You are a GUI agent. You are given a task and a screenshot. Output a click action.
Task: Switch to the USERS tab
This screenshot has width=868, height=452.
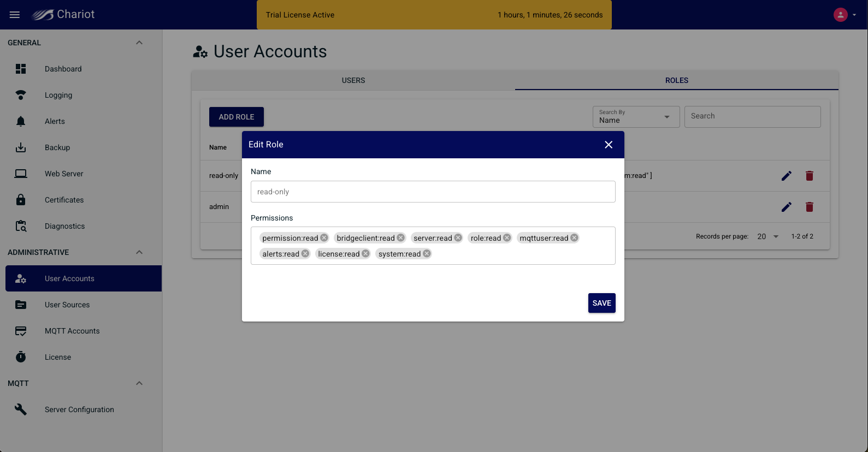(353, 80)
